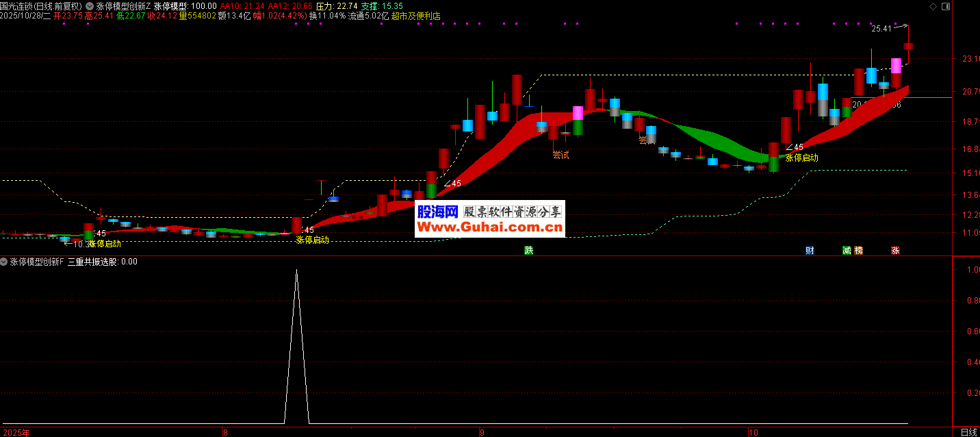The width and height of the screenshot is (980, 437).
Task: Expand the 涨停模型创新Z indicator dropdown arrow
Action: [x=90, y=6]
